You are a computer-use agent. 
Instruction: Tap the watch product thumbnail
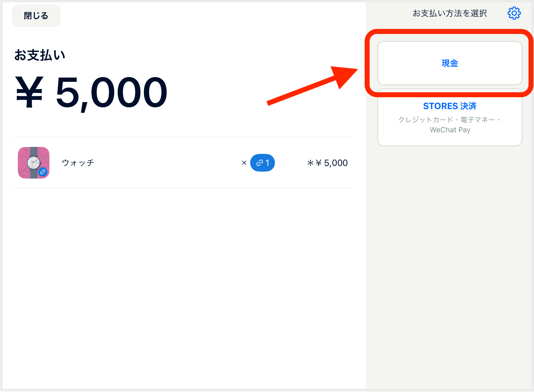(34, 163)
